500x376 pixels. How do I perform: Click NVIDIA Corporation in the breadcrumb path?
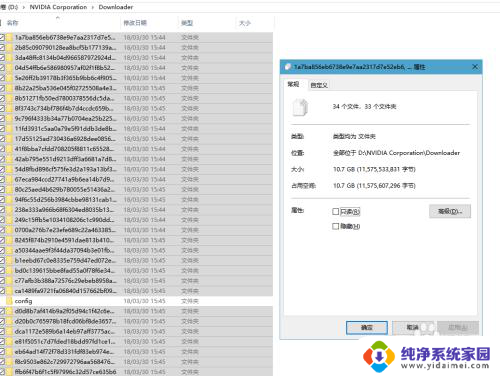point(58,7)
